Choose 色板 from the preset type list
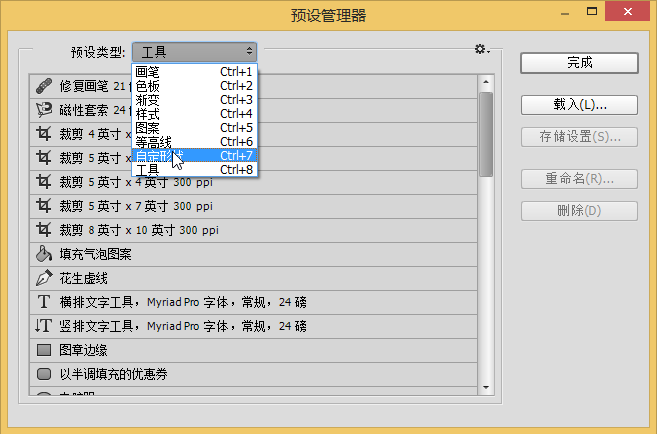The image size is (657, 434). pos(194,86)
